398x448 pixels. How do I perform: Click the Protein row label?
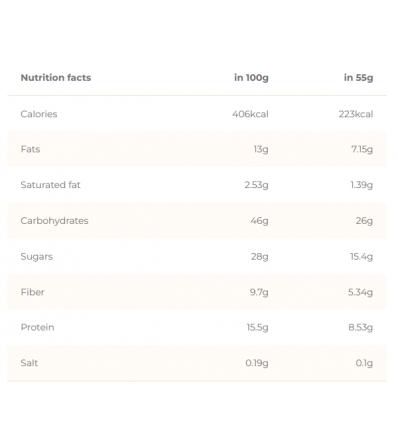[x=37, y=327]
